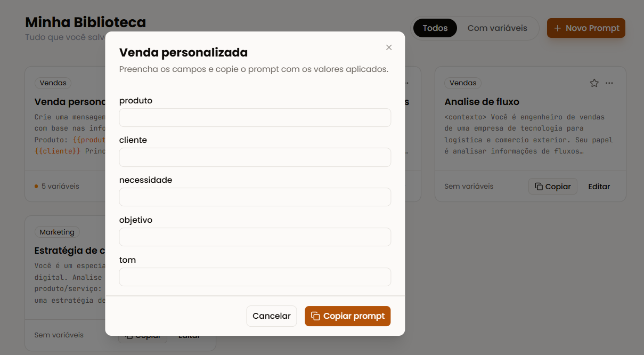Open the Analise de fluxo more-options menu

609,83
